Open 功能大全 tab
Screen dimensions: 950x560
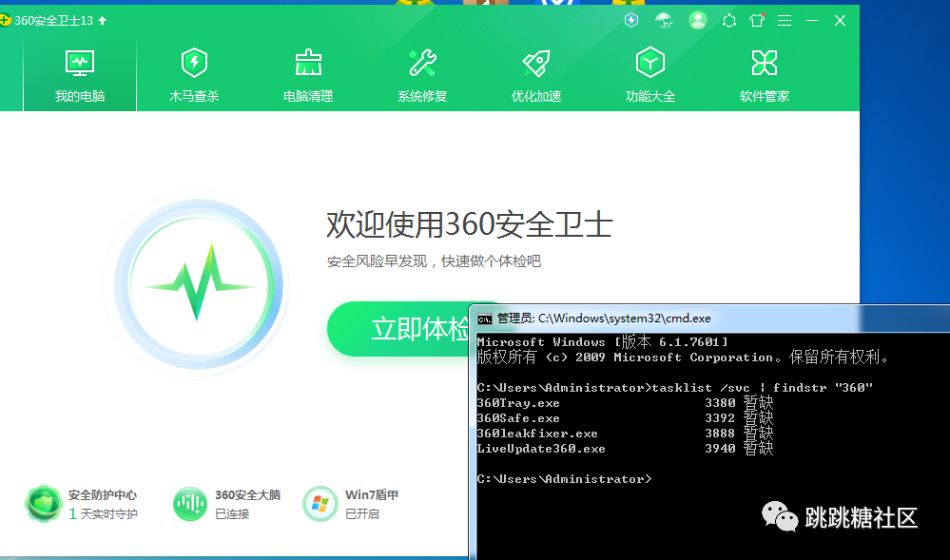[x=650, y=76]
